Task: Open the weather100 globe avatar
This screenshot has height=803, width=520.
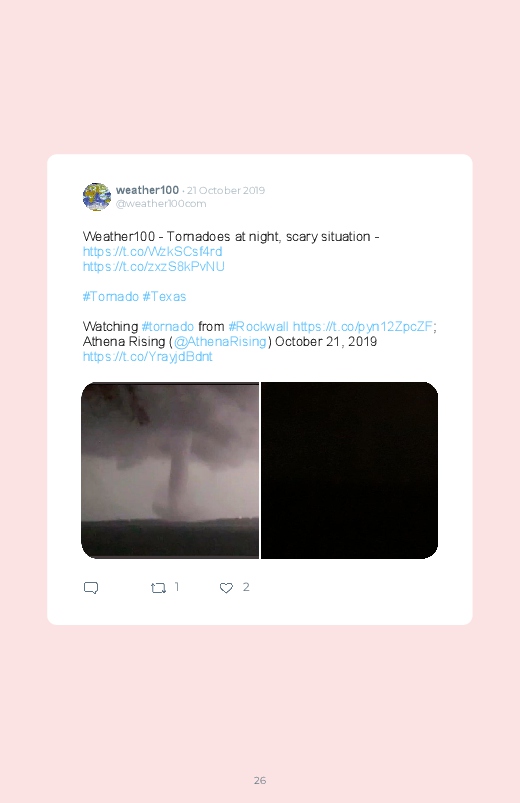Action: (x=97, y=197)
